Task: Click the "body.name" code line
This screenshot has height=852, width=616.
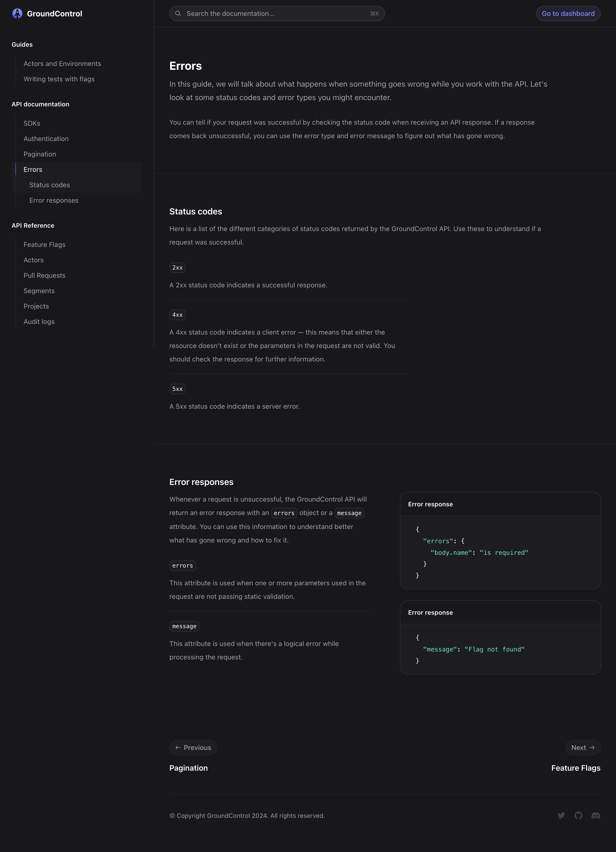Action: (479, 553)
